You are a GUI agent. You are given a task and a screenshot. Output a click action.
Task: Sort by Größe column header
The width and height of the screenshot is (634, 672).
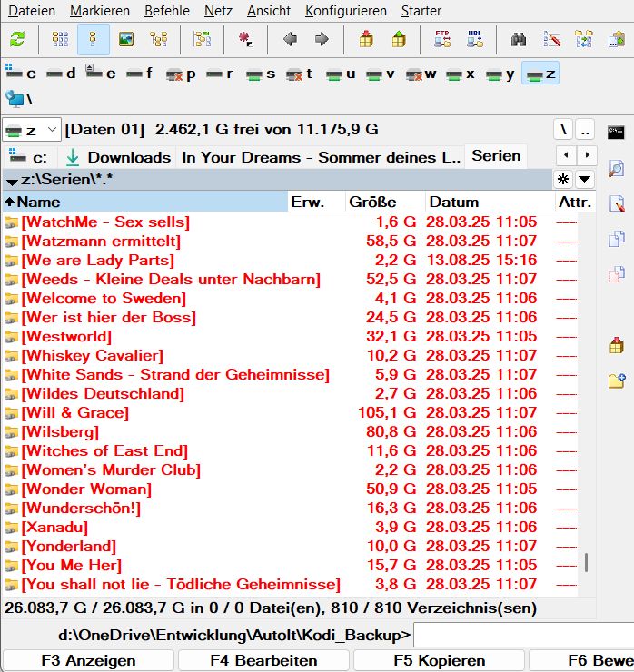click(385, 202)
